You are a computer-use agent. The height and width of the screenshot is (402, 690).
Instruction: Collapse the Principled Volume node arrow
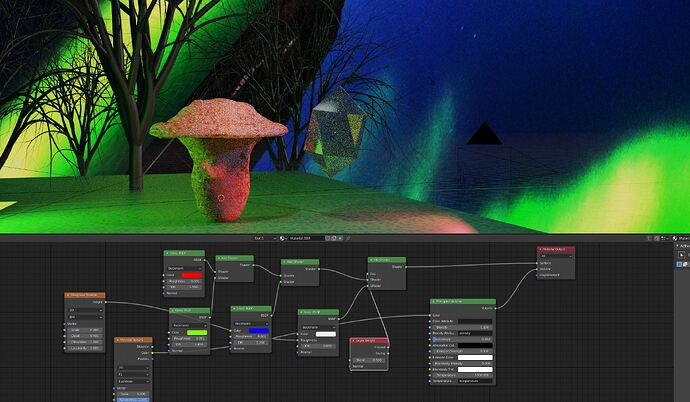click(x=433, y=301)
